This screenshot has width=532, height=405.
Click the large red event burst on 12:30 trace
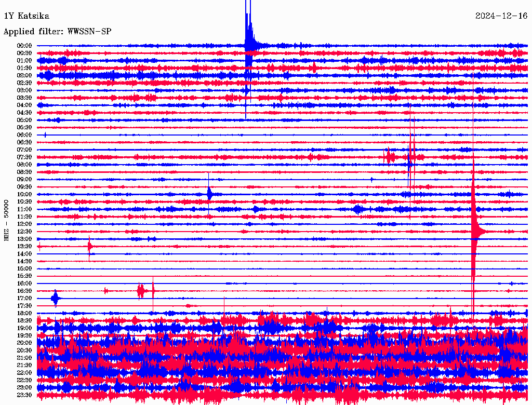(x=474, y=232)
